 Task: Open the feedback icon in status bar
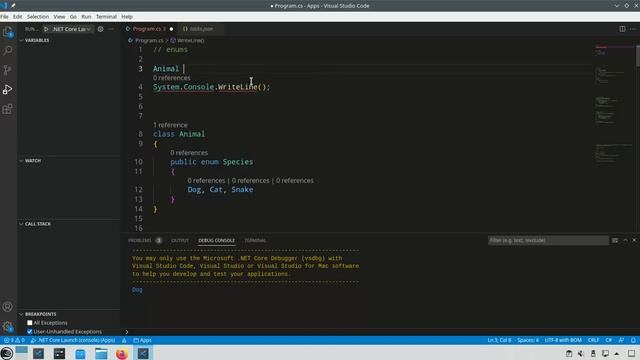click(621, 340)
